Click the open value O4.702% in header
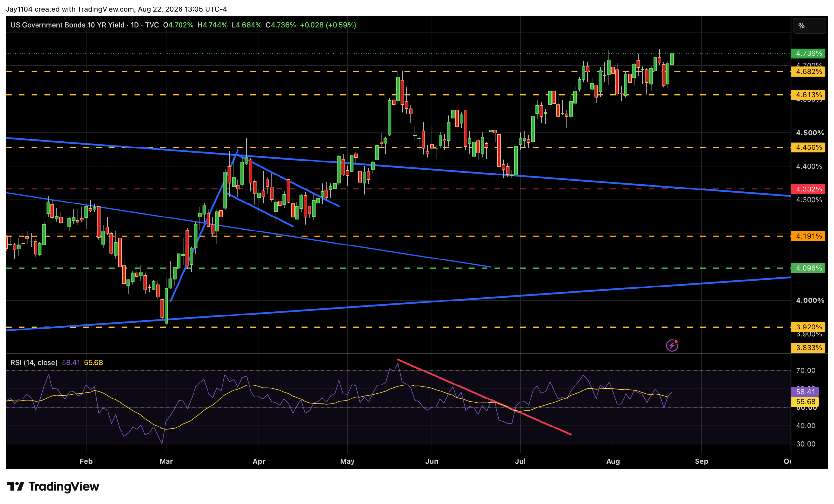Screen dimensions: 834x504 (x=178, y=25)
